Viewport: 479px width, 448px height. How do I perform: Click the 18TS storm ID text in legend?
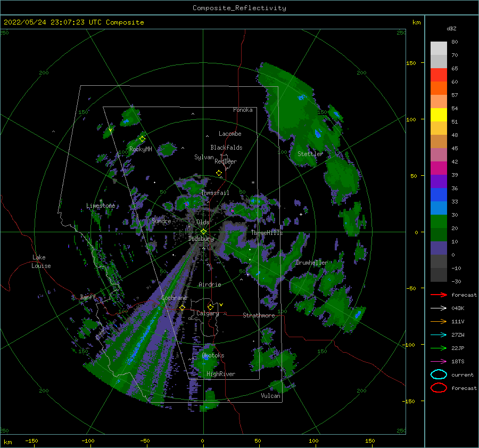coord(458,362)
